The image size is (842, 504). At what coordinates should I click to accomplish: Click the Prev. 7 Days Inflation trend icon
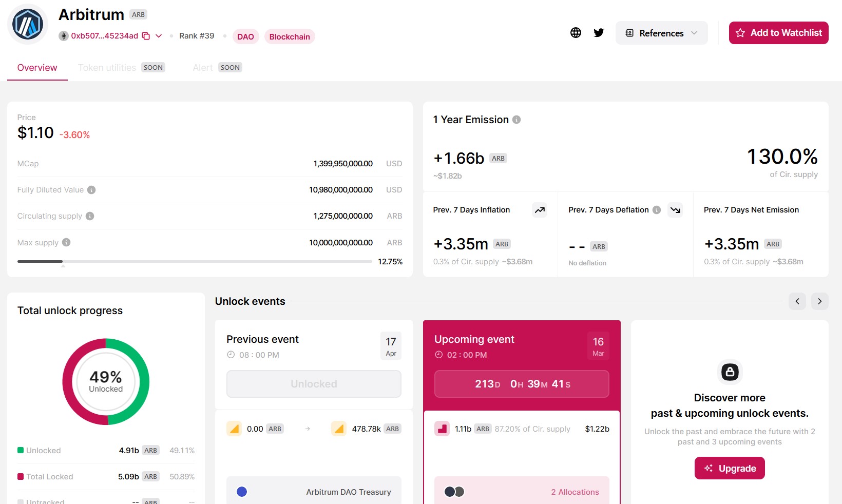(x=540, y=210)
